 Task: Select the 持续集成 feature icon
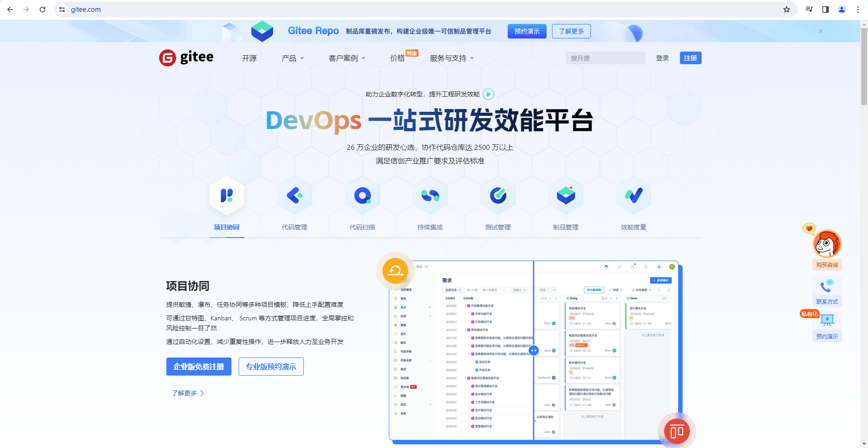pyautogui.click(x=430, y=195)
